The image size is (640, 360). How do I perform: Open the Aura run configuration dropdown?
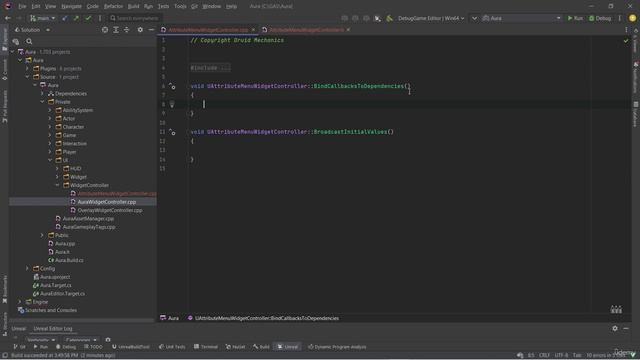point(521,18)
